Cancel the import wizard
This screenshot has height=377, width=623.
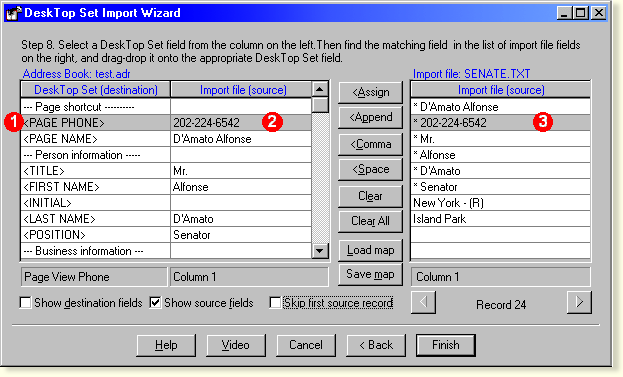[x=306, y=345]
